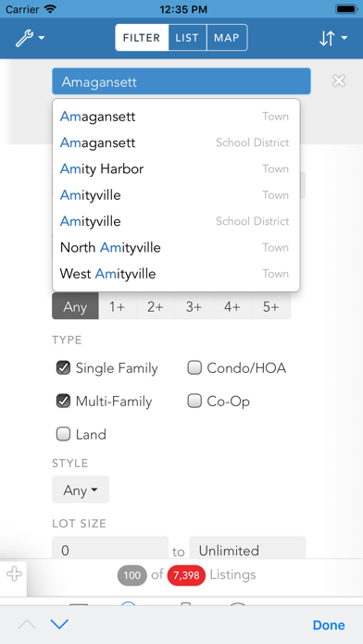
Task: Uncheck the Single Family checkbox
Action: (63, 367)
